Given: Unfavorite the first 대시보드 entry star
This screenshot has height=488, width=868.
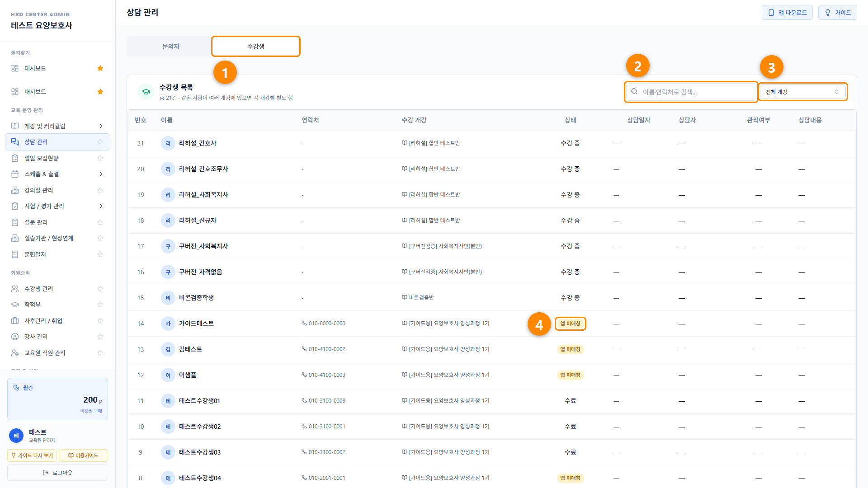Looking at the screenshot, I should click(100, 68).
